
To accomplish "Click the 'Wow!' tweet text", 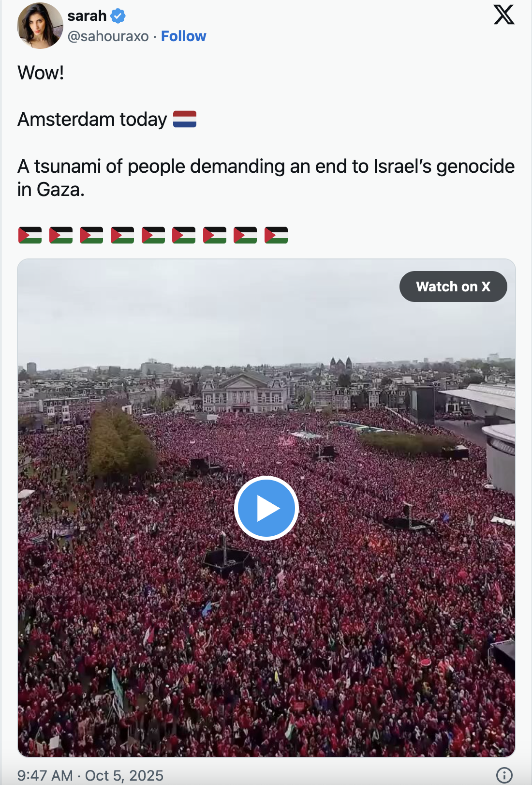I will click(41, 73).
